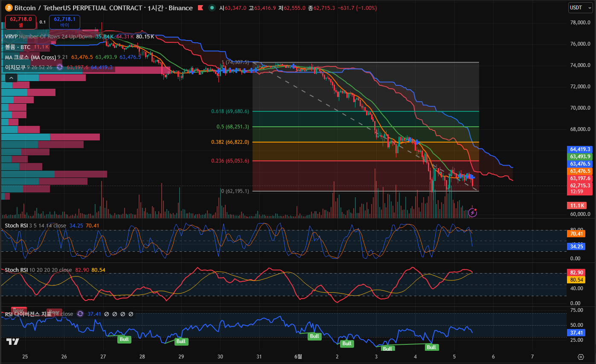Screen dimensions: 596x364
Task: Open the Bitcoin / TetherUS PERPETUAL CONTRACT symbol title
Action: 78,8
